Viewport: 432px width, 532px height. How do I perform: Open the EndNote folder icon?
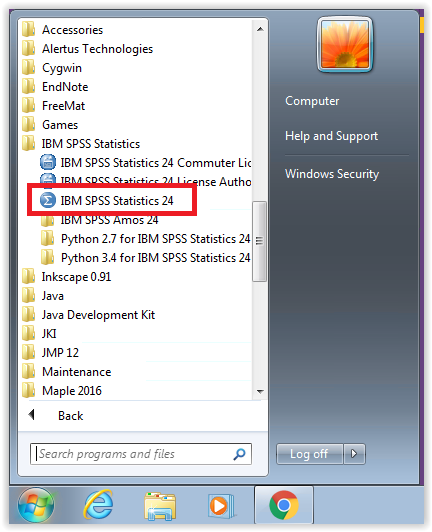click(29, 86)
